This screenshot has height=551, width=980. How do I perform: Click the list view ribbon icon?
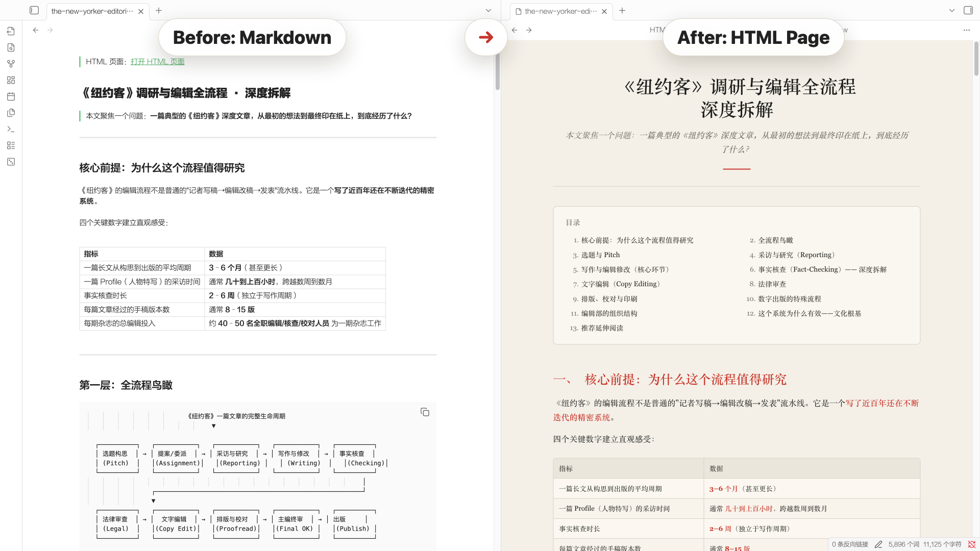click(11, 145)
